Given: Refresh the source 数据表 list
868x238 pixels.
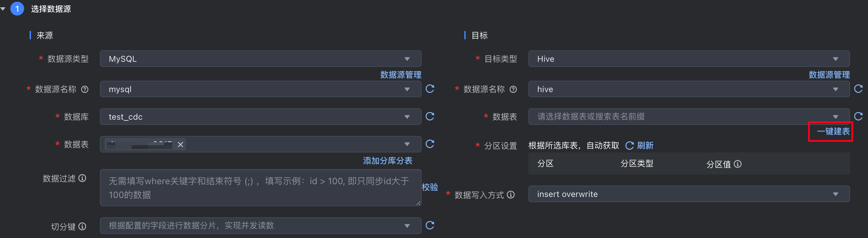Looking at the screenshot, I should [430, 144].
